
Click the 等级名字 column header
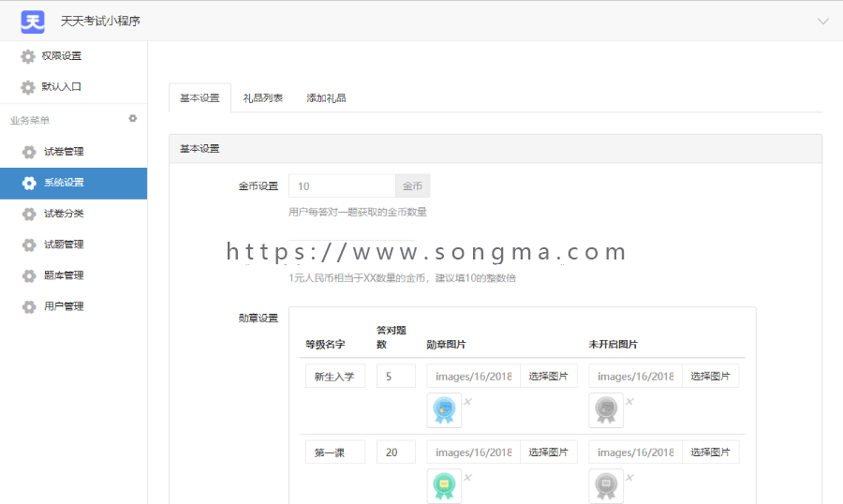click(x=325, y=344)
